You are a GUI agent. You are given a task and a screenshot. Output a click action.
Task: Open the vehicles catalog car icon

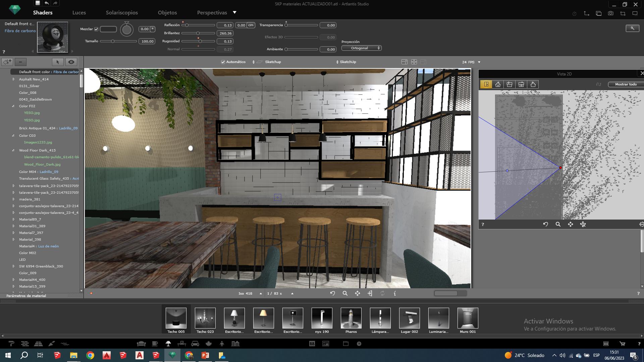click(x=195, y=344)
